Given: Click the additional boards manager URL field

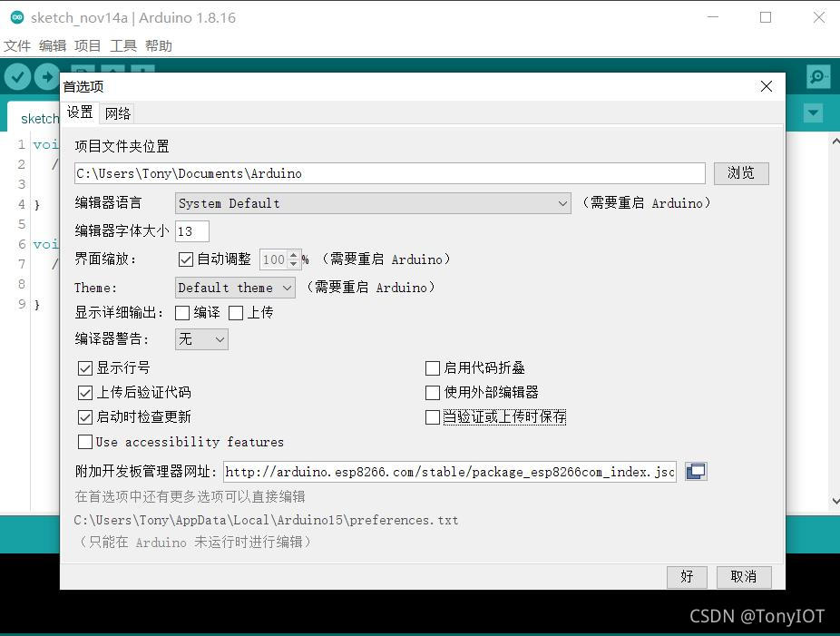Looking at the screenshot, I should tap(449, 472).
